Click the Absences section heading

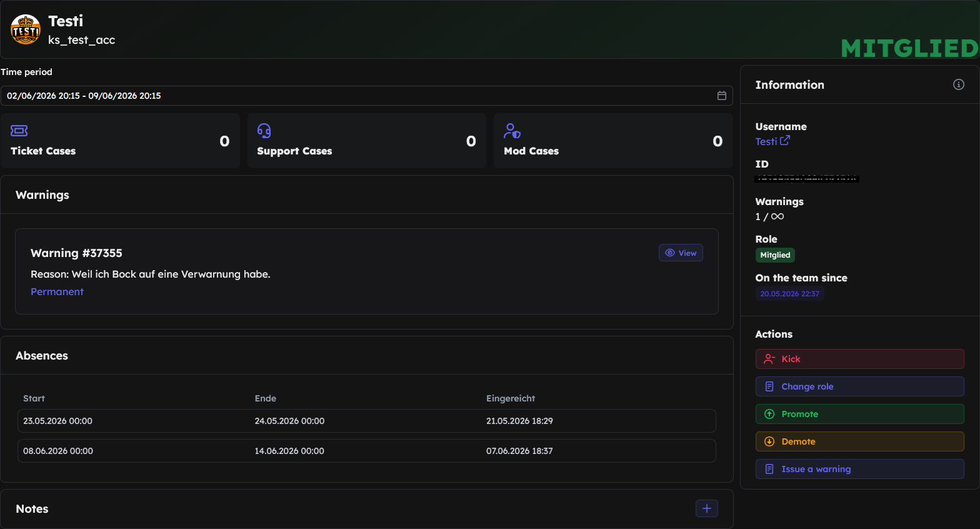(42, 356)
